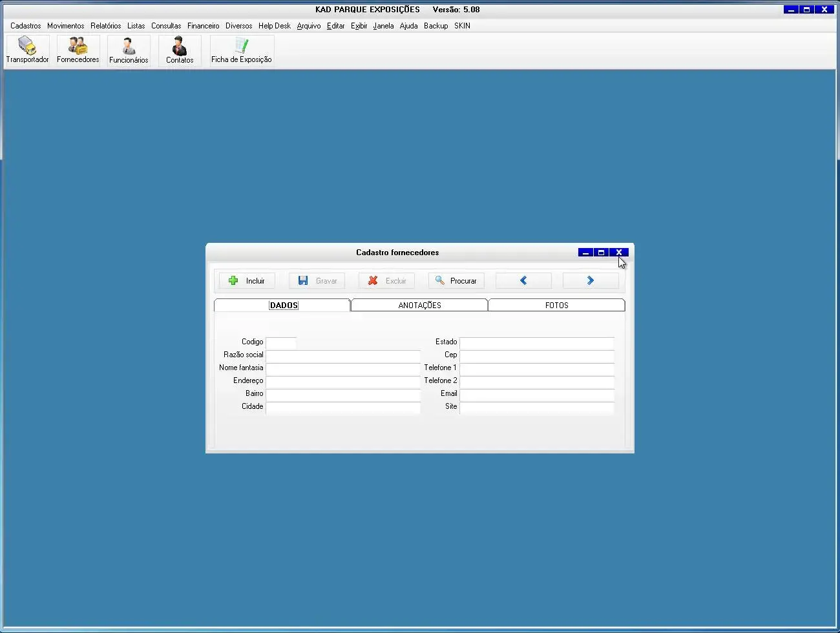Click the Estado input field
This screenshot has height=633, width=840.
click(537, 342)
